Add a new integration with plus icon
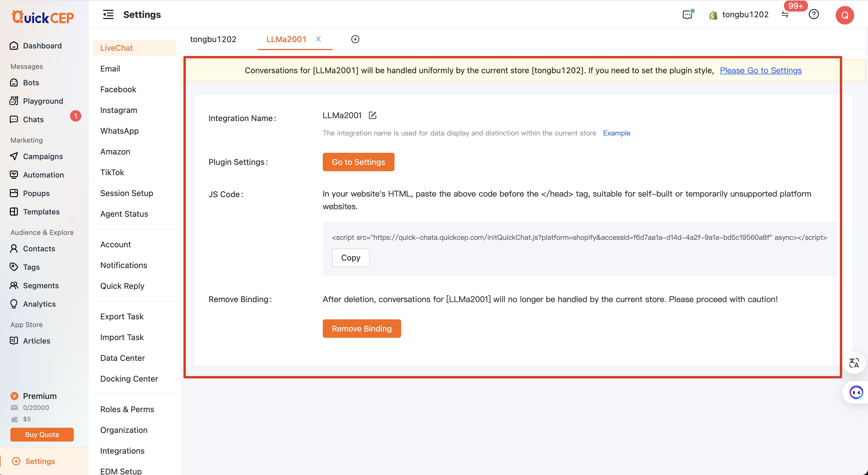The width and height of the screenshot is (868, 475). [355, 39]
